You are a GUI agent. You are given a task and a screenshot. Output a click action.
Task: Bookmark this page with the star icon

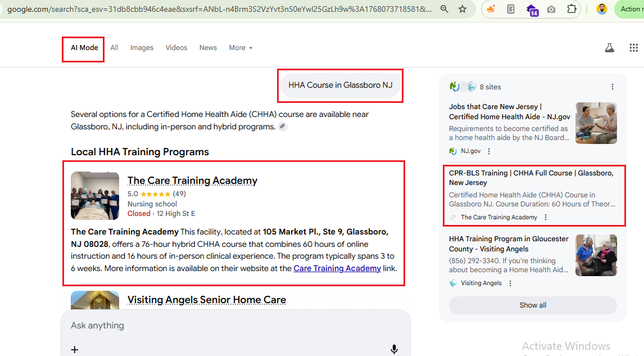coord(462,9)
